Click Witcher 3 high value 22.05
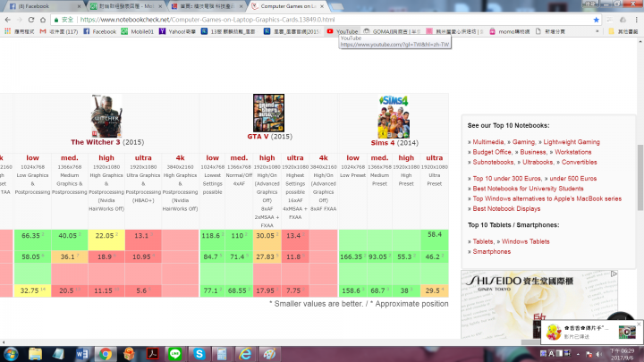644x362 pixels. (x=106, y=236)
